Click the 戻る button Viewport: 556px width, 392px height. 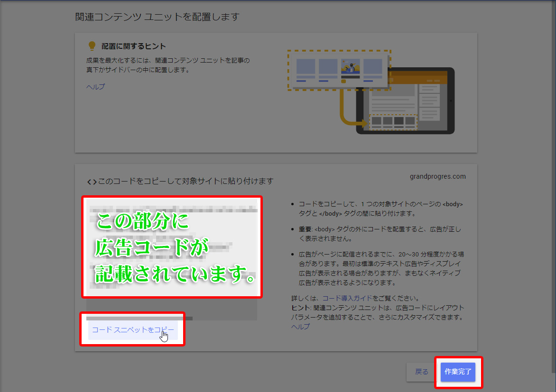[421, 372]
